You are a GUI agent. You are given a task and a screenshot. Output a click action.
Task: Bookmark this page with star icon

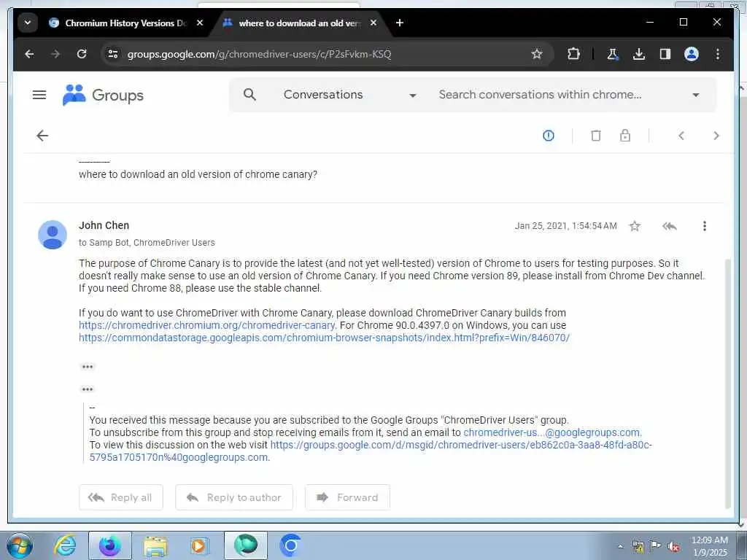point(537,54)
